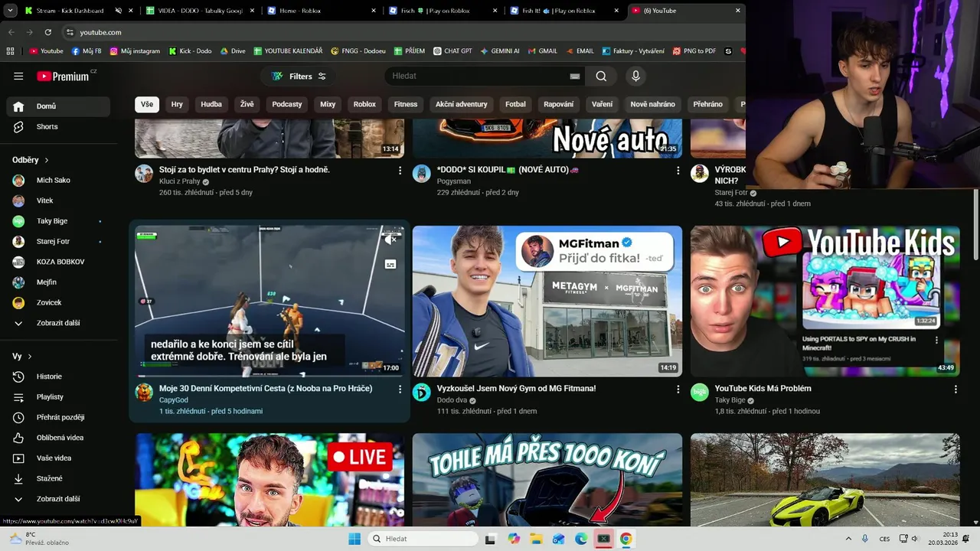This screenshot has height=551, width=980.
Task: Open Mejfin subscription channel
Action: (58, 282)
